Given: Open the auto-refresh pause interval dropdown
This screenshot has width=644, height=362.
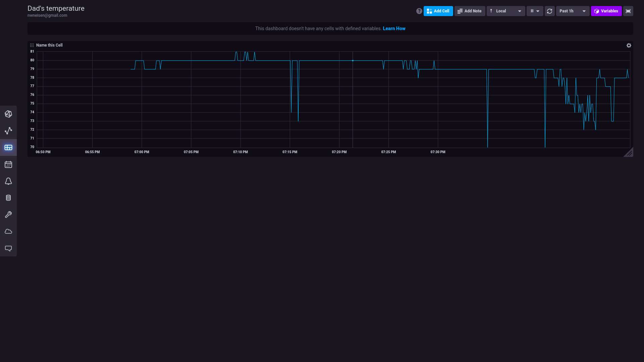Looking at the screenshot, I should (535, 11).
